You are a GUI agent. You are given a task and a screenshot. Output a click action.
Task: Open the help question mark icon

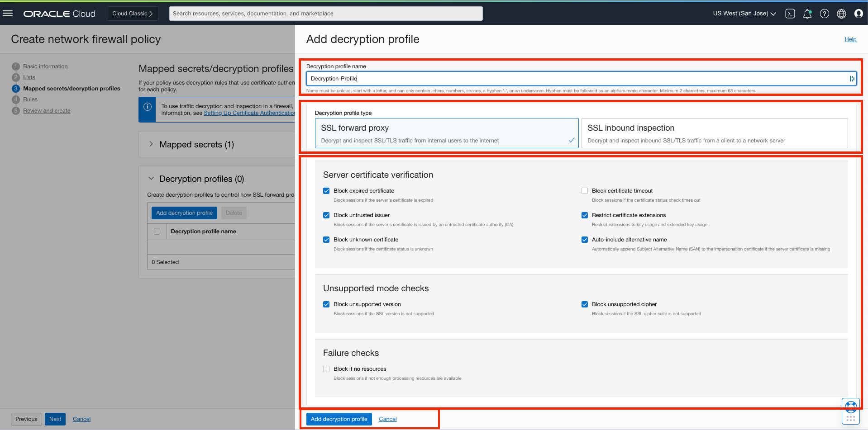(x=825, y=14)
